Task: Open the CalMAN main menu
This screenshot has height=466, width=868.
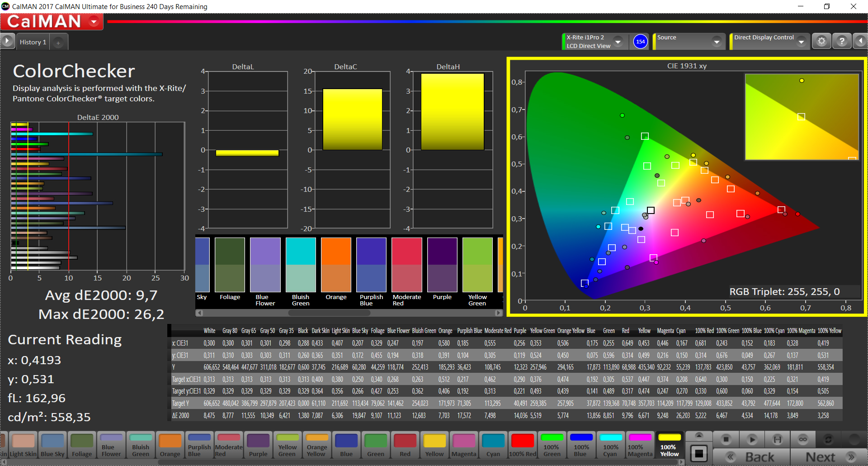Action: [x=94, y=22]
